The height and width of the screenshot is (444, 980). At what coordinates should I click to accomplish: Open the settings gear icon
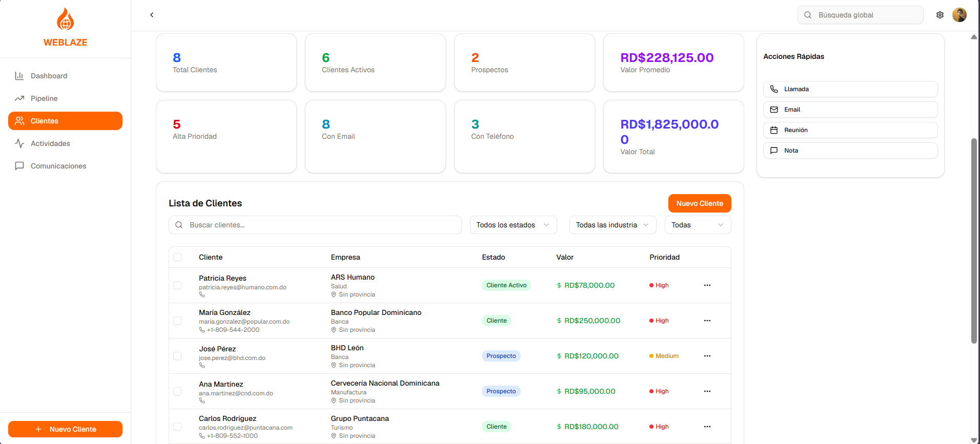point(940,15)
